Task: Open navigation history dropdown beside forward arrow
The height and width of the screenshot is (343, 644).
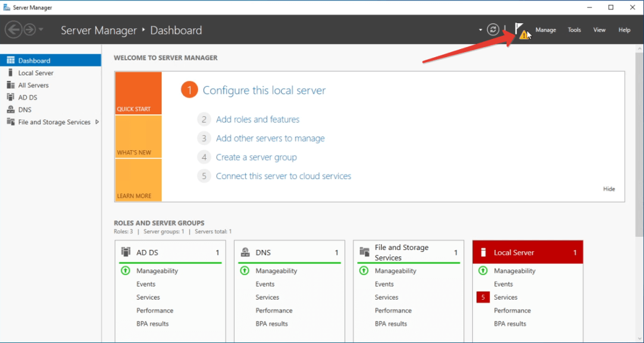Action: (x=41, y=30)
